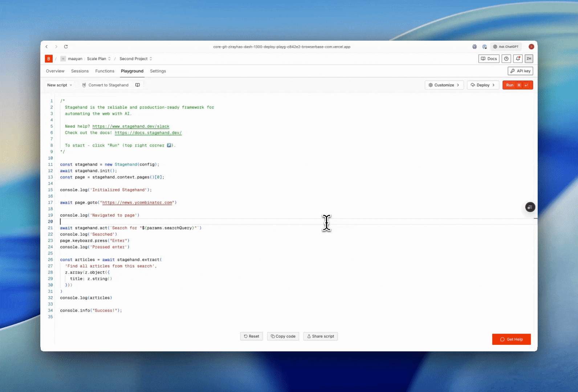Click line number 1 in gutter
The image size is (578, 392).
click(x=52, y=101)
